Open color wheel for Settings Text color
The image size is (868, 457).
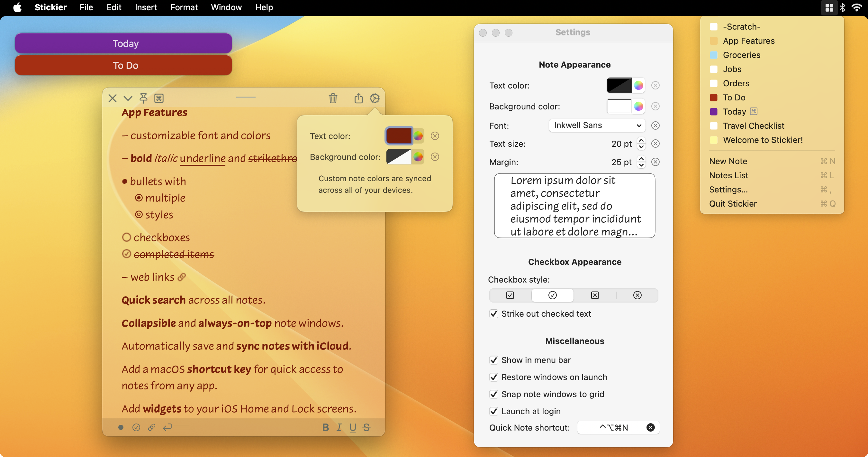coord(638,85)
